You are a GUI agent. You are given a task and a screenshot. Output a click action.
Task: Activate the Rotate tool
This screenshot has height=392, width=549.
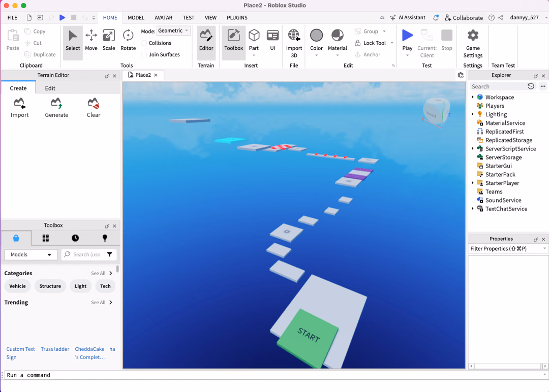point(128,40)
